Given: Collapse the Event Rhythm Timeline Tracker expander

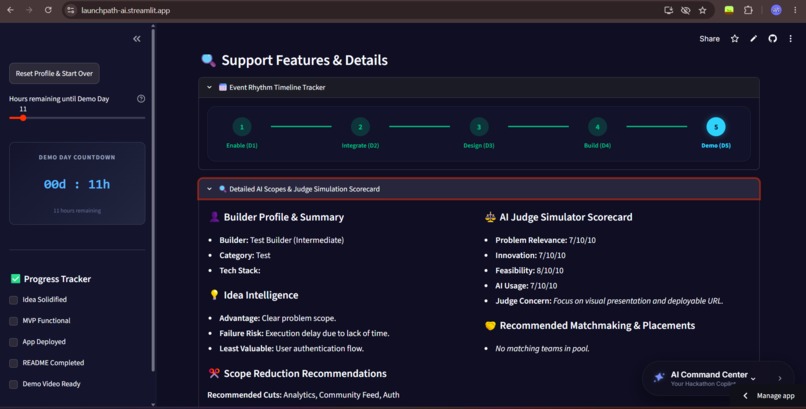Looking at the screenshot, I should pyautogui.click(x=479, y=87).
